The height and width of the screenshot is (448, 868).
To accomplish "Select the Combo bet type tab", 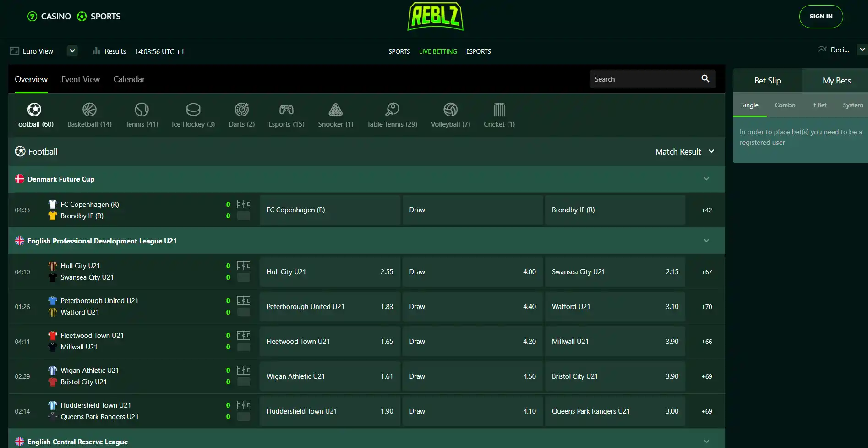I will tap(785, 105).
